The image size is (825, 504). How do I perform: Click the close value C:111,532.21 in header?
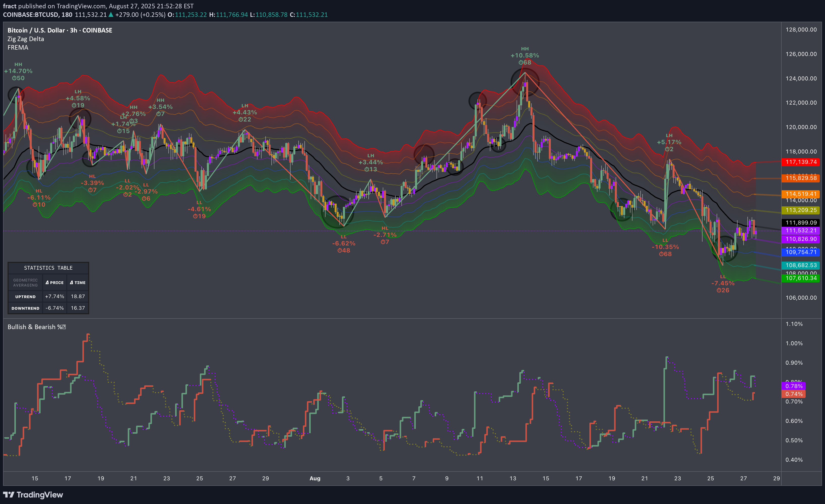click(x=309, y=15)
